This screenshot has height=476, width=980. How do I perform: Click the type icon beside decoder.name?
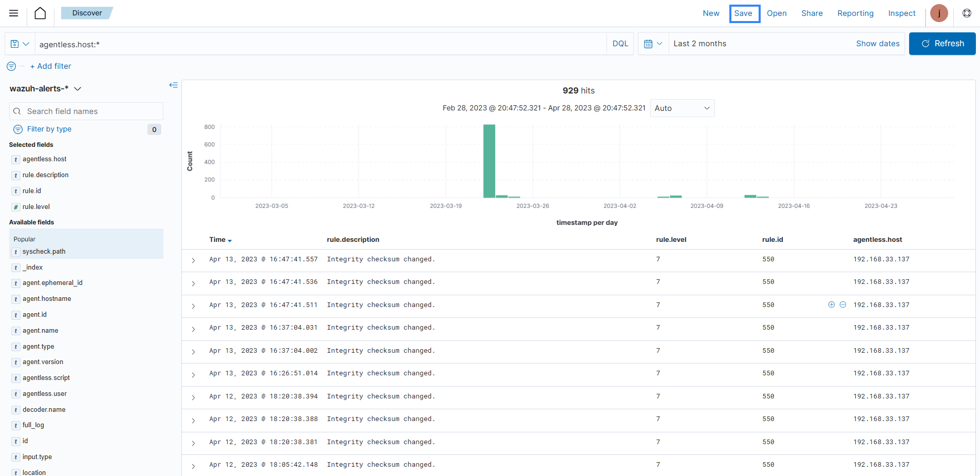pyautogui.click(x=16, y=410)
